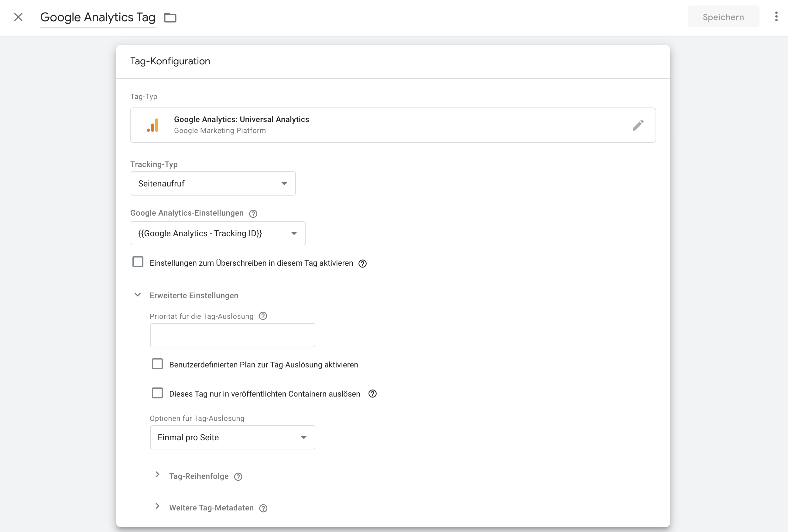Open help icon for Einstellungen zum Überschreiben
The image size is (788, 532).
pos(362,263)
